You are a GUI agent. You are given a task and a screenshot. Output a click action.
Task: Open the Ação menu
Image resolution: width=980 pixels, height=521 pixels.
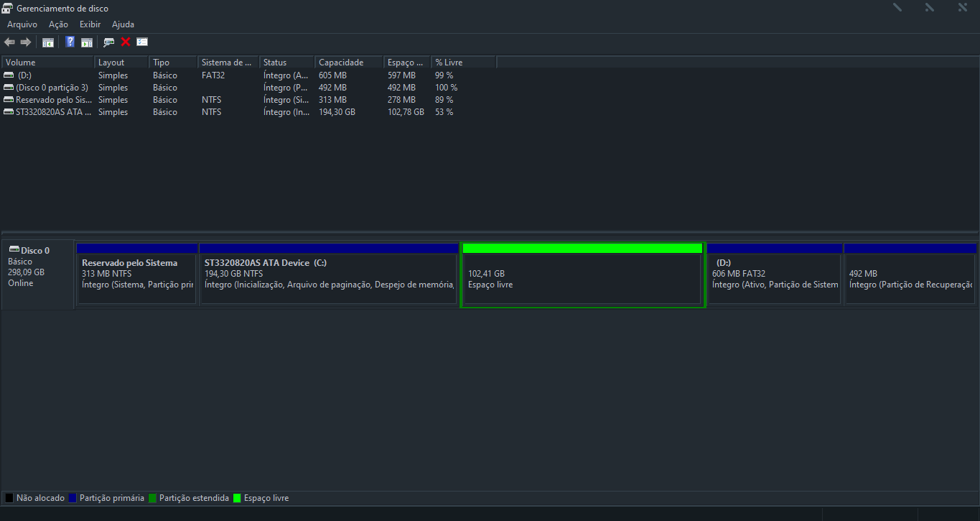57,24
